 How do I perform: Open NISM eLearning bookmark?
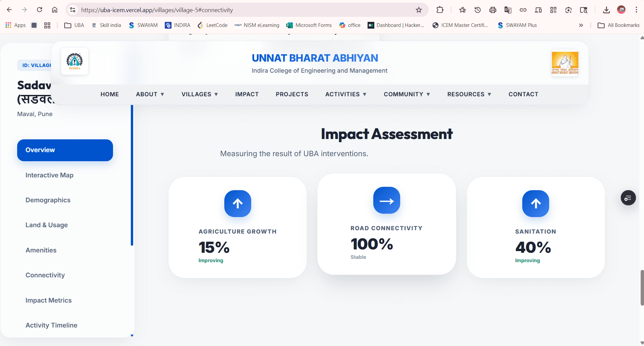(257, 25)
